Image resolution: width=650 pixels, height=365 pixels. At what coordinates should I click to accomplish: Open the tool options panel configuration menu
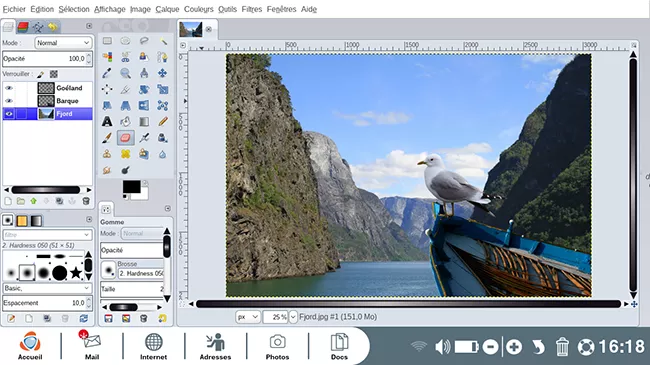pyautogui.click(x=167, y=208)
